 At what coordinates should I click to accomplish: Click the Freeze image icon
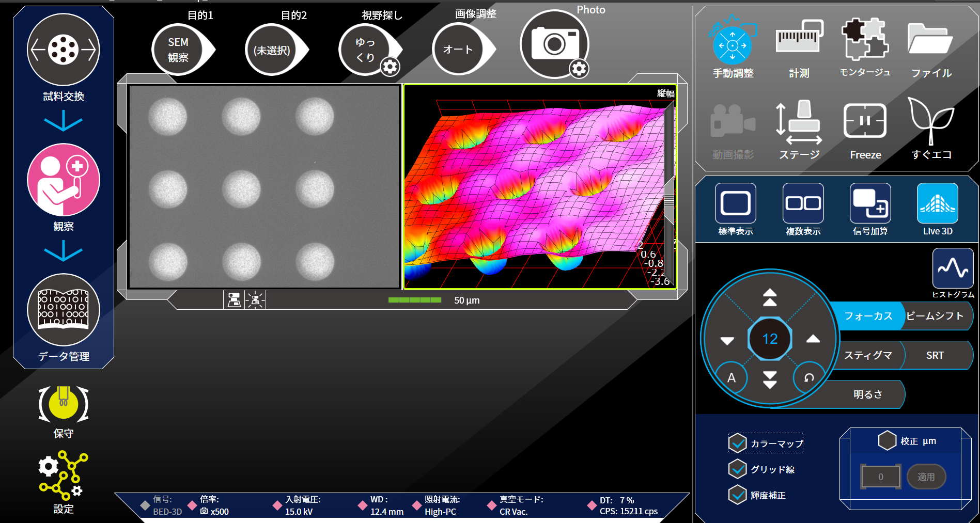865,122
